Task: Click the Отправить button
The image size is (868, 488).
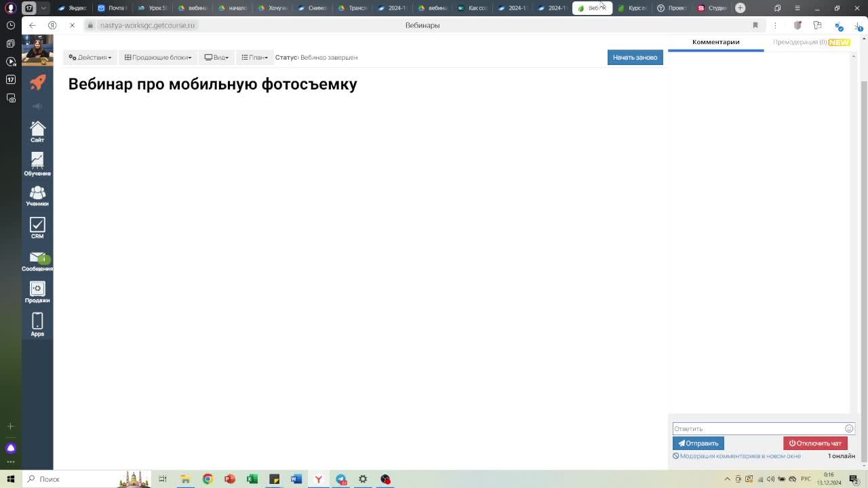Action: (698, 443)
